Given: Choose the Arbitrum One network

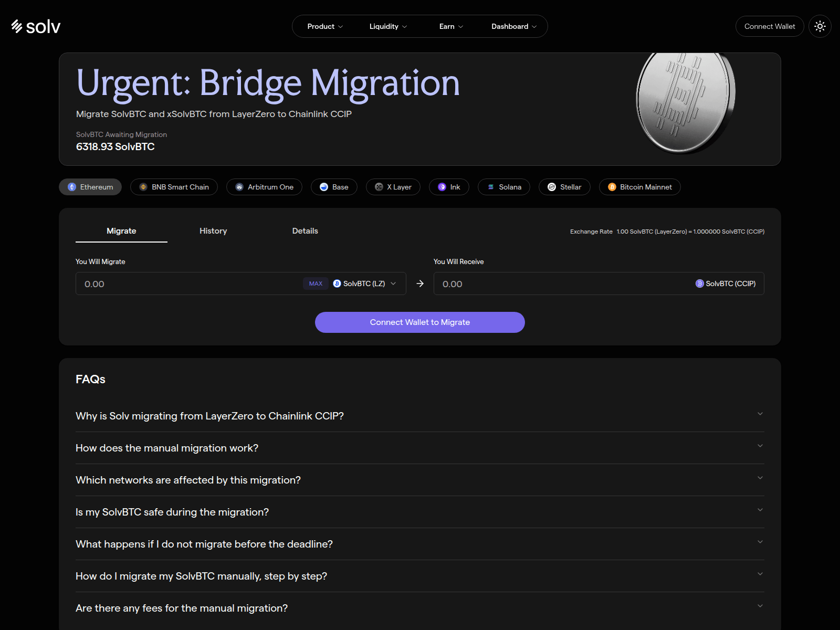Looking at the screenshot, I should (x=264, y=187).
